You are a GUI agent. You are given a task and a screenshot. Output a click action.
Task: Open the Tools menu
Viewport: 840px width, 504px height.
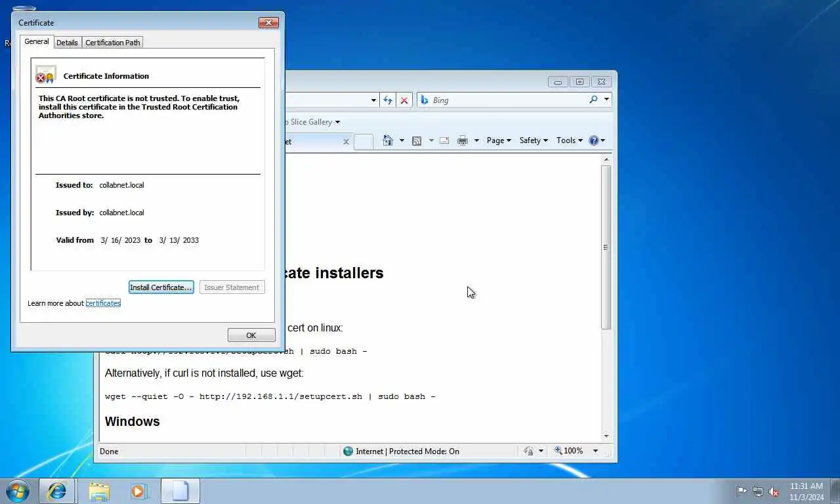[570, 140]
